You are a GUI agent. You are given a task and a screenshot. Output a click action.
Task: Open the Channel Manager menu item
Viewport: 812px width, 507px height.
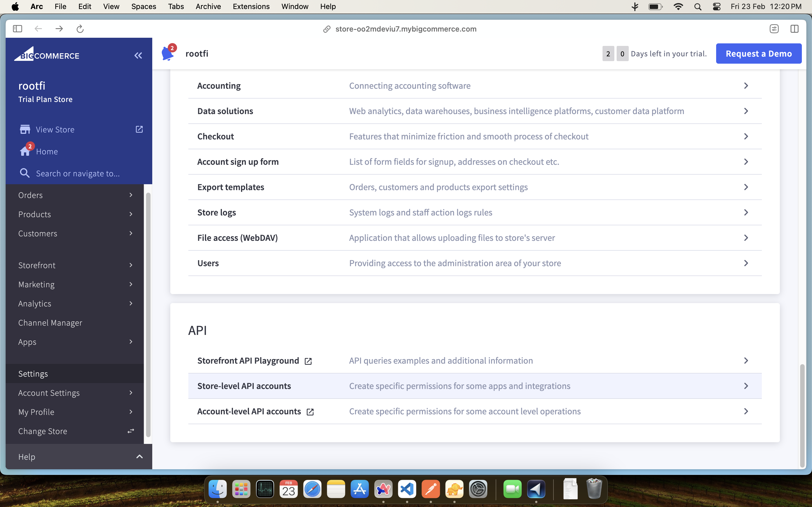pyautogui.click(x=50, y=323)
